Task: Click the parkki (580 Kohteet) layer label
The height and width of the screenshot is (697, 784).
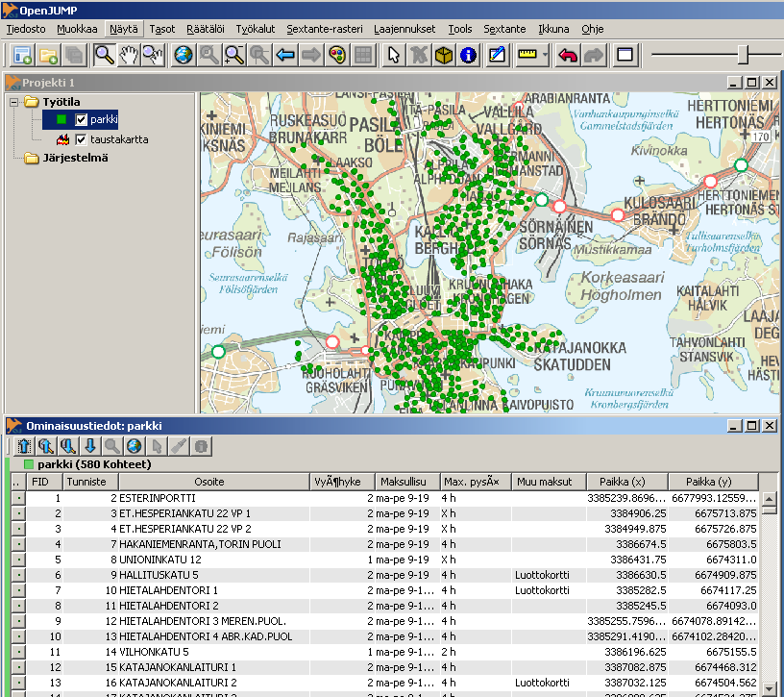Action: click(x=94, y=464)
